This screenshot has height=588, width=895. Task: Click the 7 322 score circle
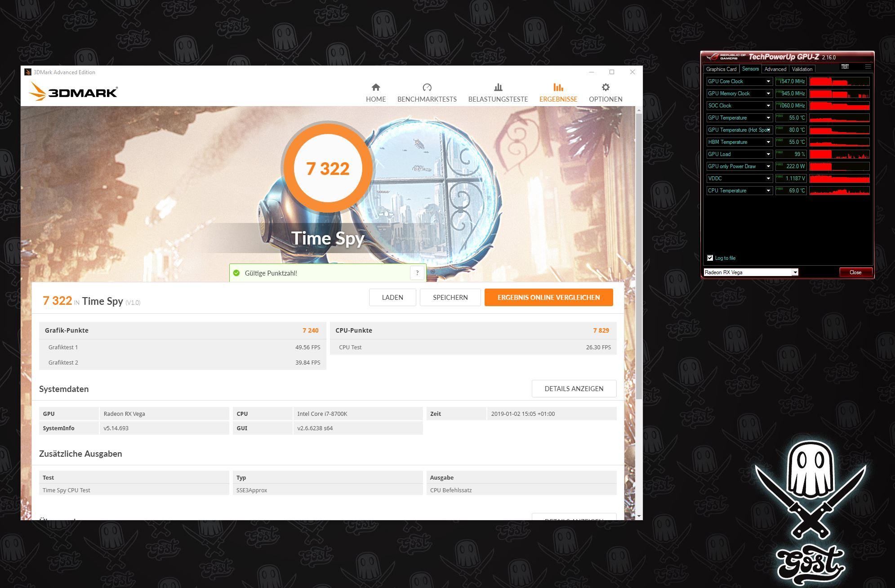point(328,168)
